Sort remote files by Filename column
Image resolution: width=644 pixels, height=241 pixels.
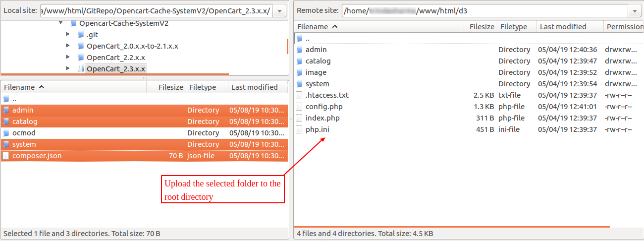point(377,26)
